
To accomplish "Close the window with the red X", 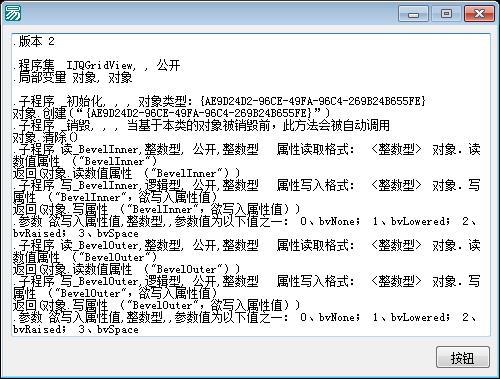I will (x=479, y=14).
